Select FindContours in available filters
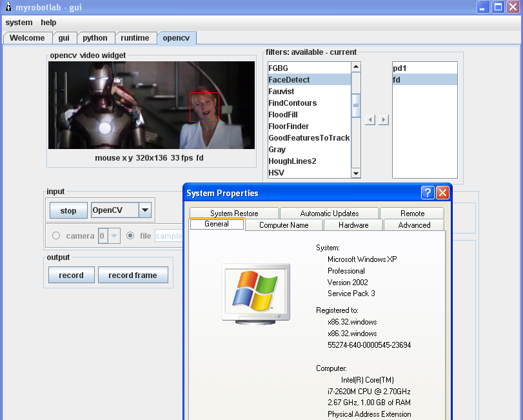The height and width of the screenshot is (420, 523). pos(309,103)
